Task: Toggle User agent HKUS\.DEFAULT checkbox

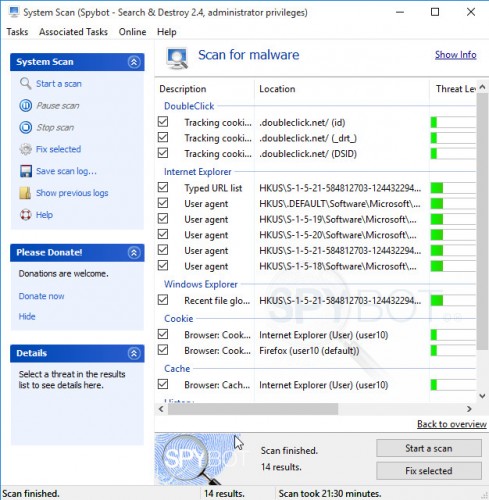Action: coord(163,203)
